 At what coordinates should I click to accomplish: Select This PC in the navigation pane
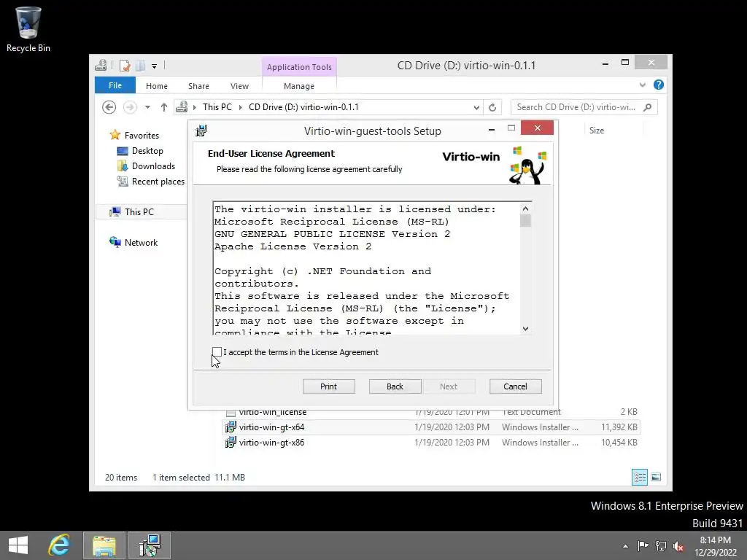(139, 212)
